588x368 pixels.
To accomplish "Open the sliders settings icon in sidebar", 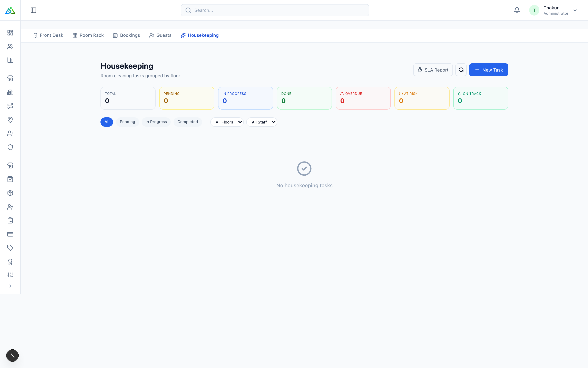I will pos(10,275).
